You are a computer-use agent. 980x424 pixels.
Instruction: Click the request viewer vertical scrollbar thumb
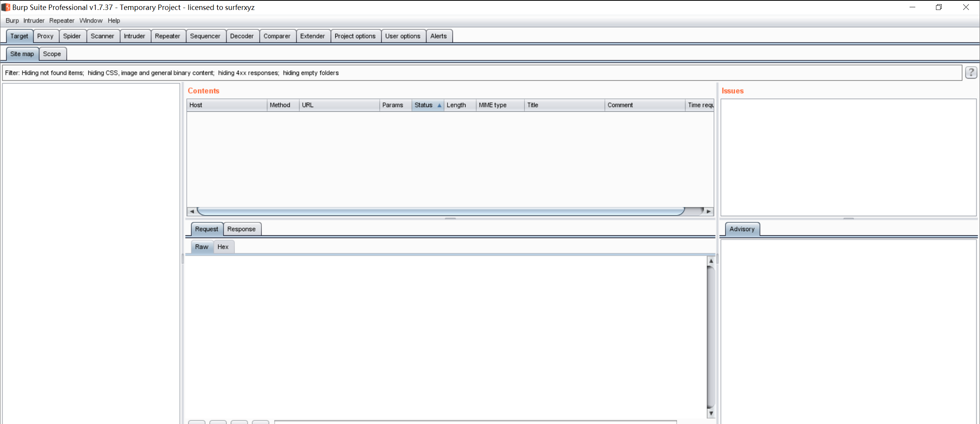click(x=711, y=337)
